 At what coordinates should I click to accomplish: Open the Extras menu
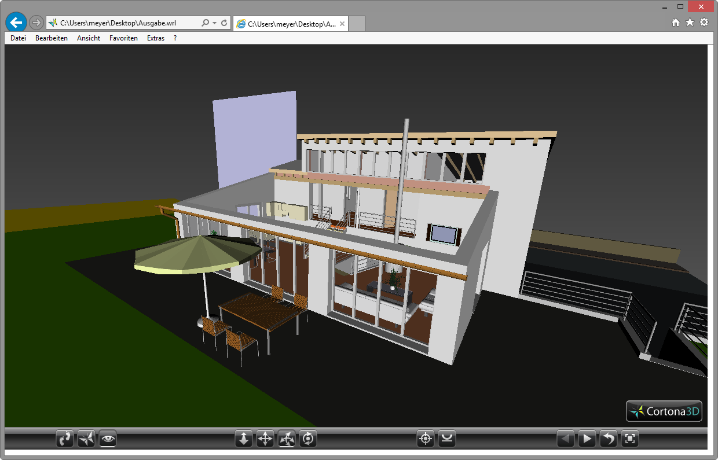click(x=156, y=38)
